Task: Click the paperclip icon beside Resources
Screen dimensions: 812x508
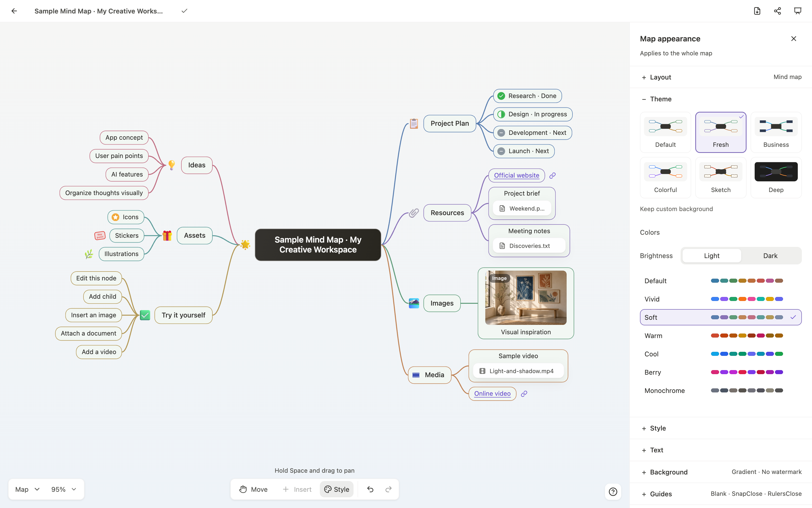Action: (x=414, y=213)
